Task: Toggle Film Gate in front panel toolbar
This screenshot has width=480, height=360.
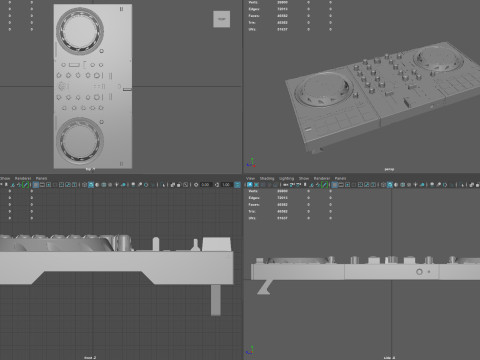Action: click(42, 185)
